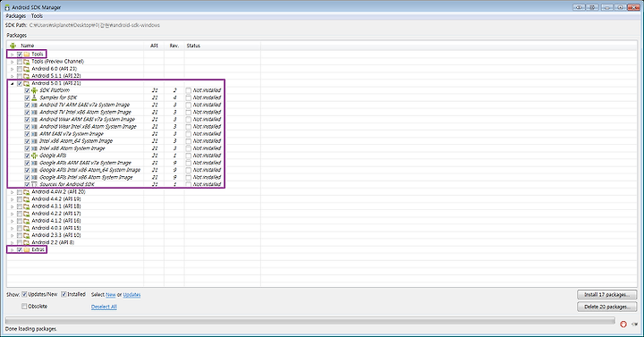The image size is (644, 337).
Task: Toggle the Updates/New show filter
Action: coord(24,294)
